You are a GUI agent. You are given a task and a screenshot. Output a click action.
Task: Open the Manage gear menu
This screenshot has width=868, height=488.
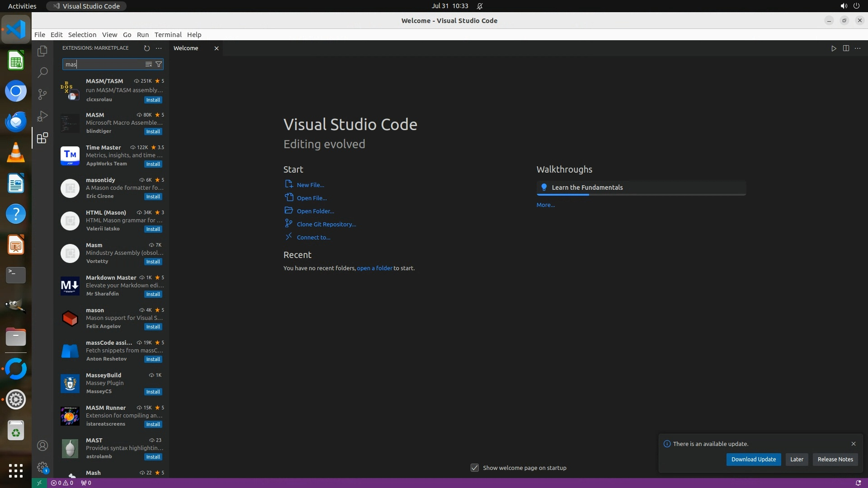click(42, 467)
